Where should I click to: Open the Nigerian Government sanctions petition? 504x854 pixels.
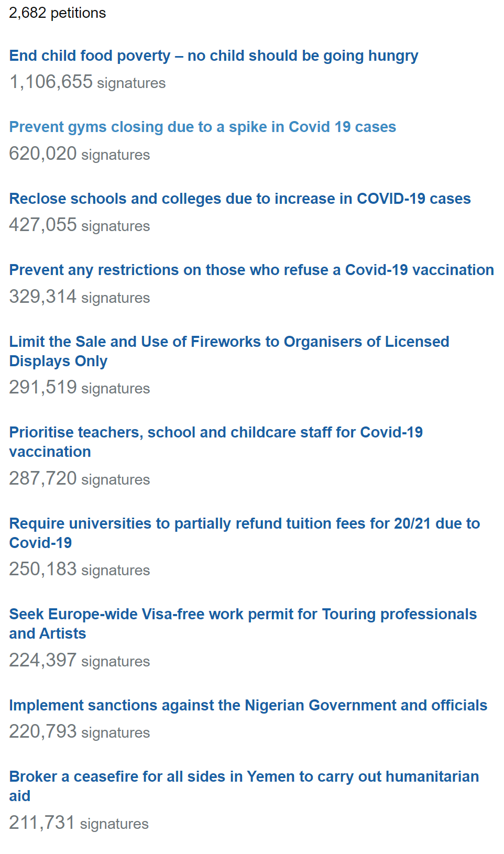pyautogui.click(x=248, y=706)
